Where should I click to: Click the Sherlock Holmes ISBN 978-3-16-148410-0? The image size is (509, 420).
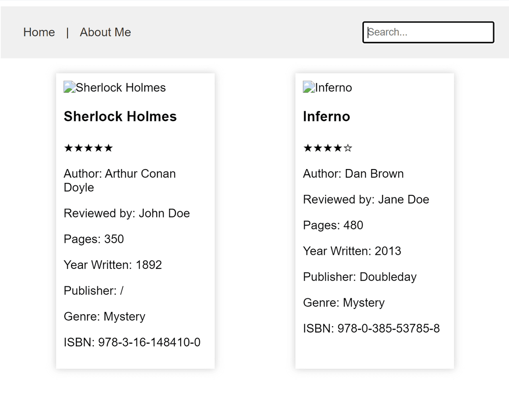point(132,342)
